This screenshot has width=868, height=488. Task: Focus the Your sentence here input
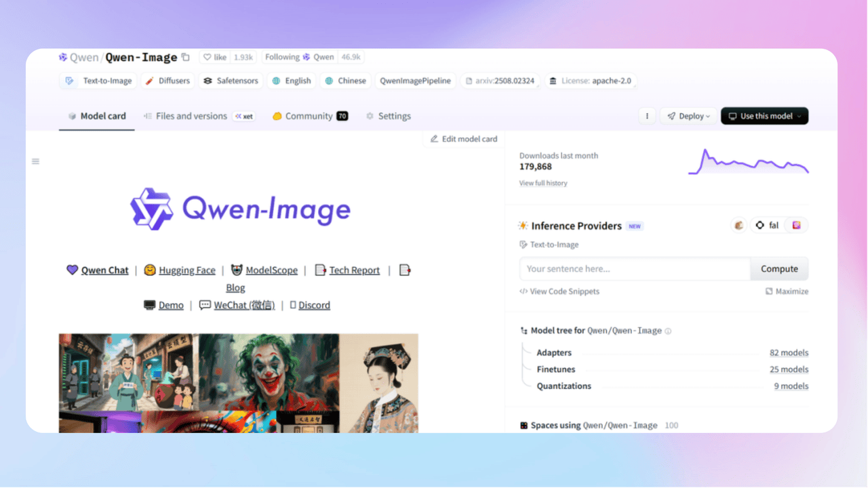635,269
